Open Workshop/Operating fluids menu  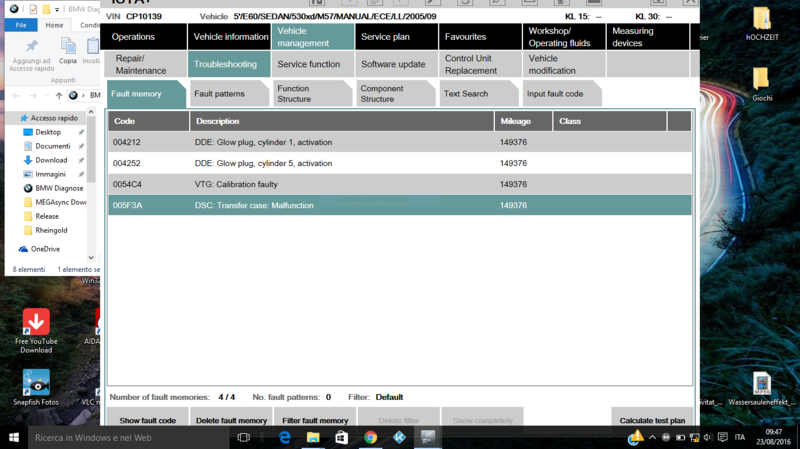tap(564, 37)
